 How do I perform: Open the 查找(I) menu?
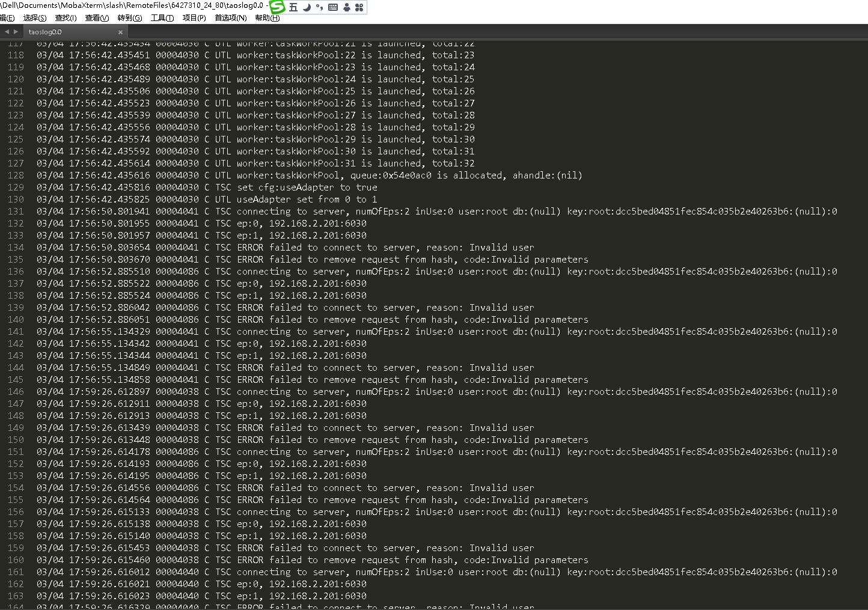(66, 18)
